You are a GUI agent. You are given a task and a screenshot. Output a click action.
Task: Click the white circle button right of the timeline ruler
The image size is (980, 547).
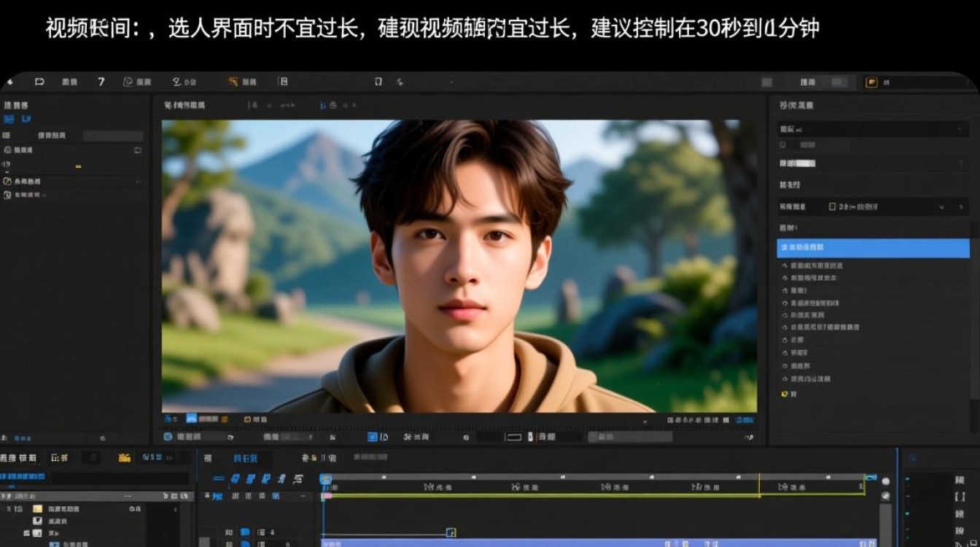click(886, 481)
